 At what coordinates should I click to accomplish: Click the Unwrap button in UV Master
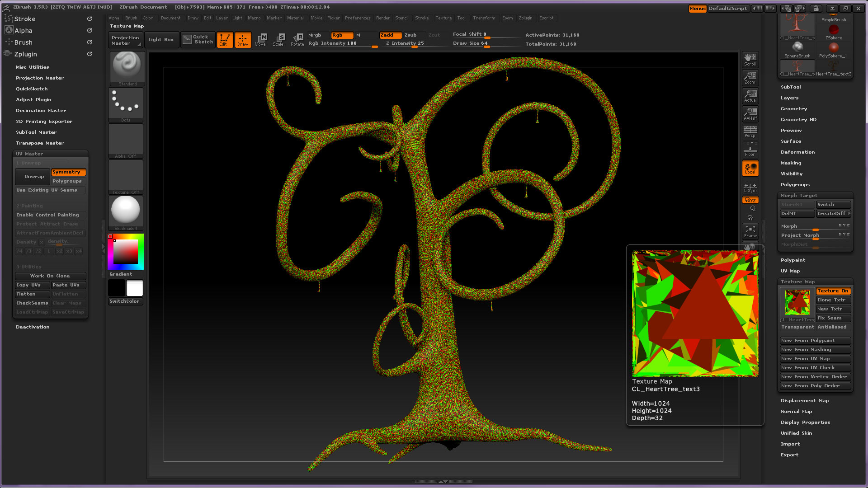pos(32,176)
